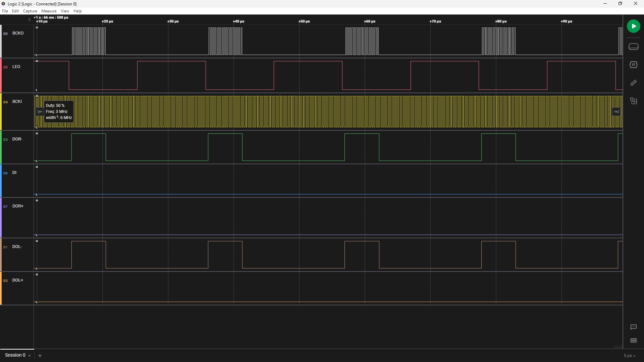Open the feedback chat bubble icon
This screenshot has width=644, height=362.
[x=633, y=327]
